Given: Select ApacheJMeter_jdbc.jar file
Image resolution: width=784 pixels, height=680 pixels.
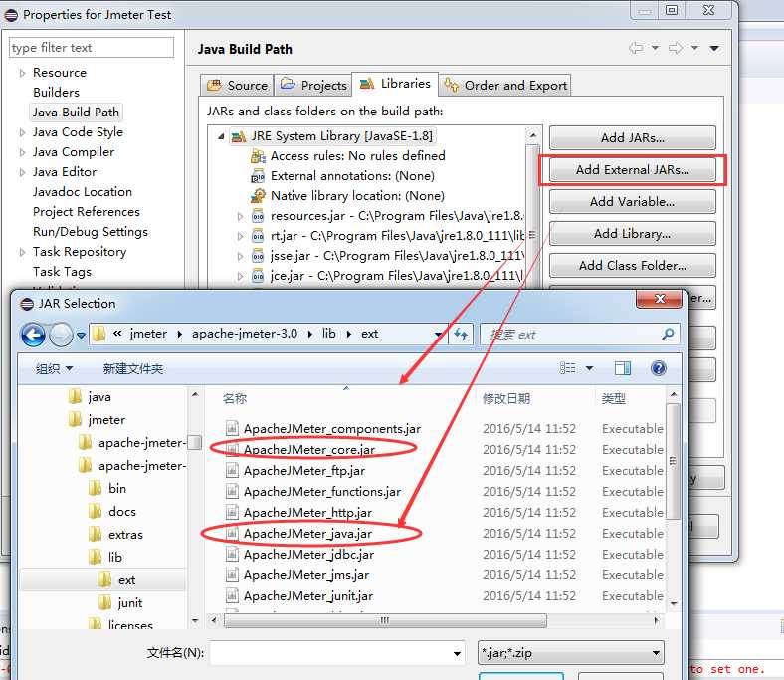Looking at the screenshot, I should 309,555.
